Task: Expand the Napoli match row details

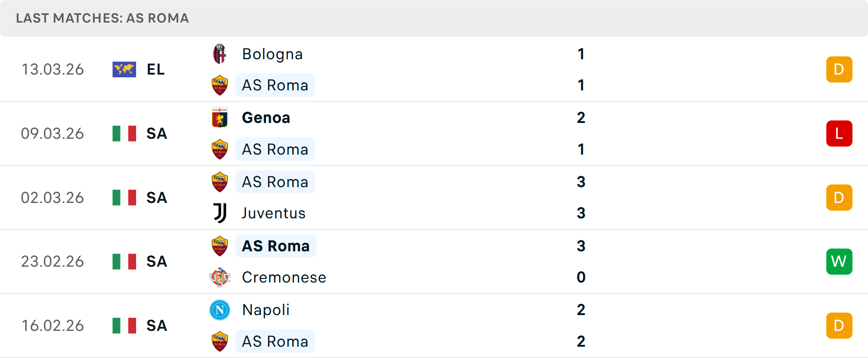Action: pos(434,325)
